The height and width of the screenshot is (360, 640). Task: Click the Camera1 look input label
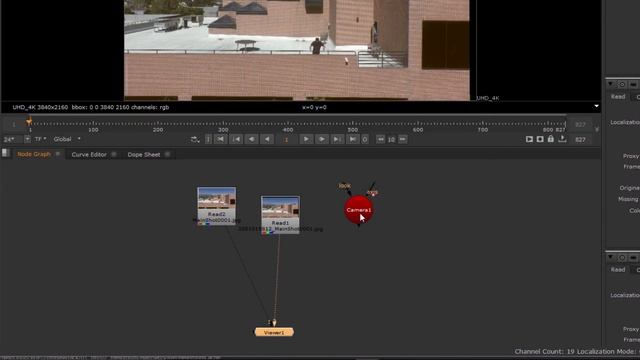tap(344, 186)
